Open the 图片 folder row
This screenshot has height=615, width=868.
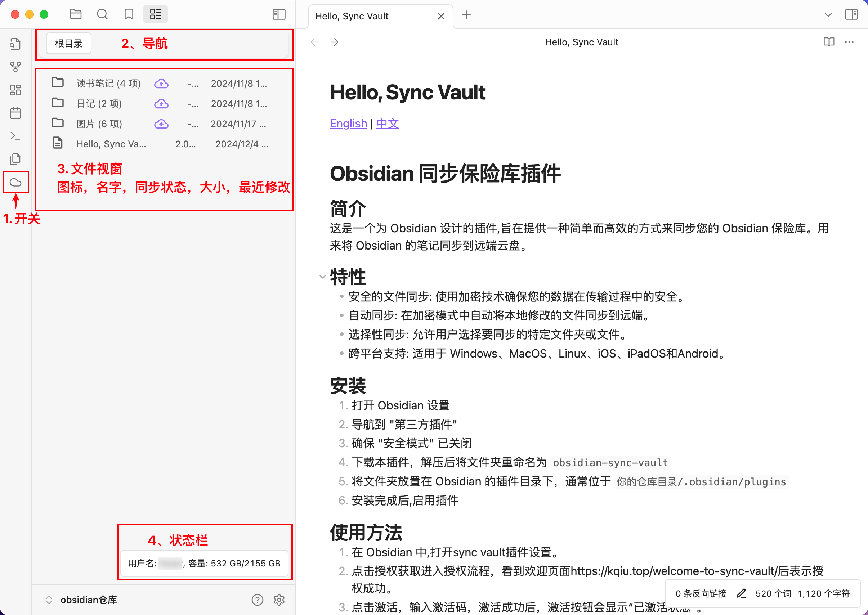164,124
